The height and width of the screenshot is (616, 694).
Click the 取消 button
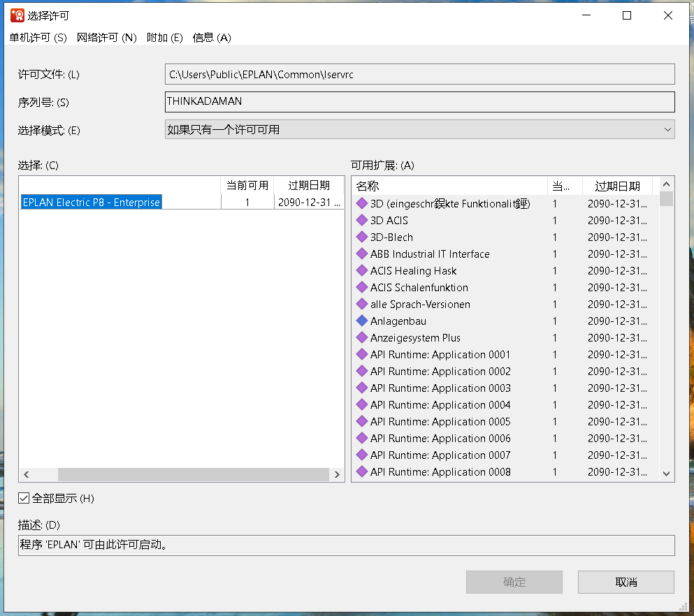point(626,582)
